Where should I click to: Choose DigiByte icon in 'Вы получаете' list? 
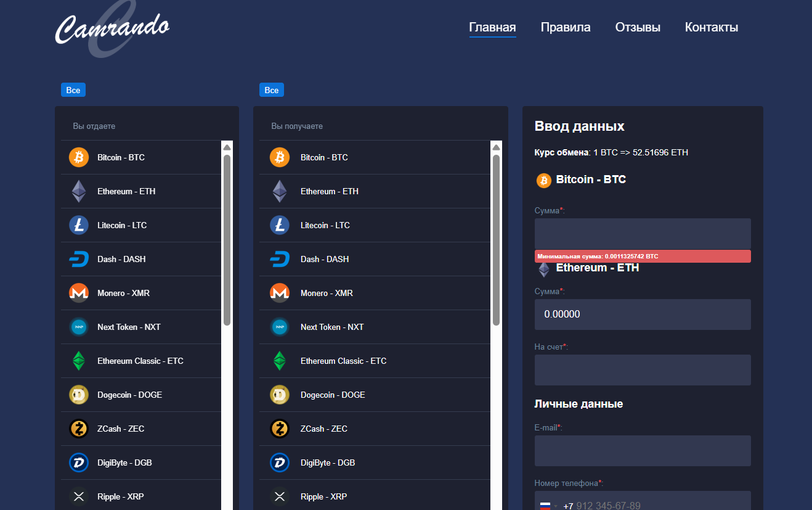coord(280,463)
